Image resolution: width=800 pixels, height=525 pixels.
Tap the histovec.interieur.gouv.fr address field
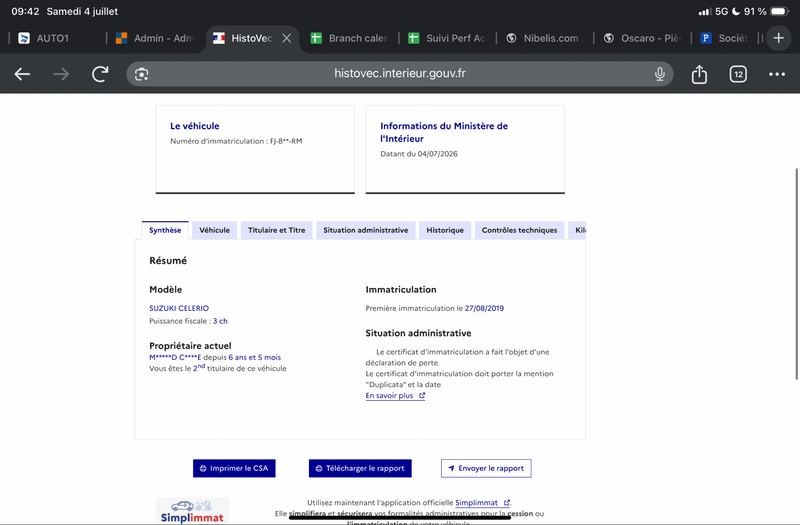399,74
